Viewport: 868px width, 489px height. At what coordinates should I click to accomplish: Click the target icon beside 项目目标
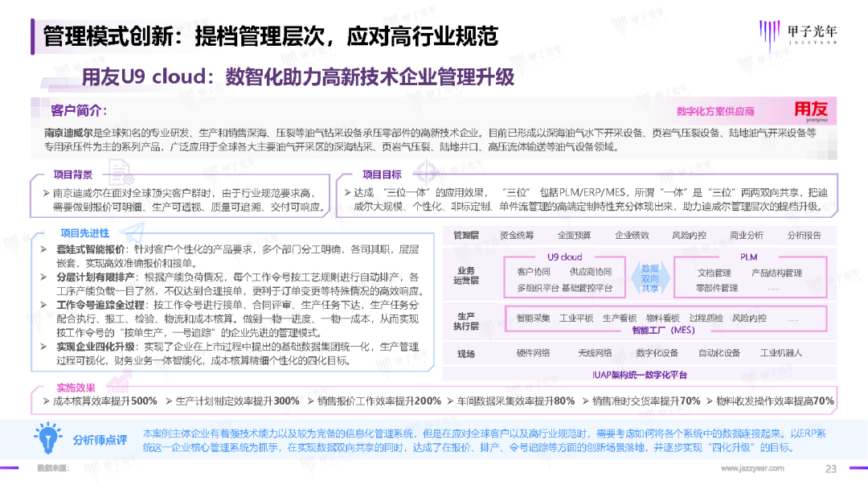426,171
